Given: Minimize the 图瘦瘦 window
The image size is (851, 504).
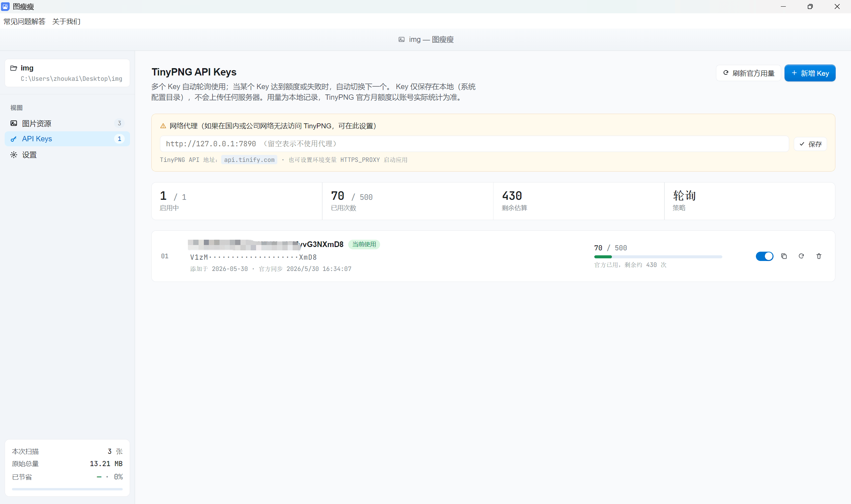Looking at the screenshot, I should pyautogui.click(x=783, y=6).
